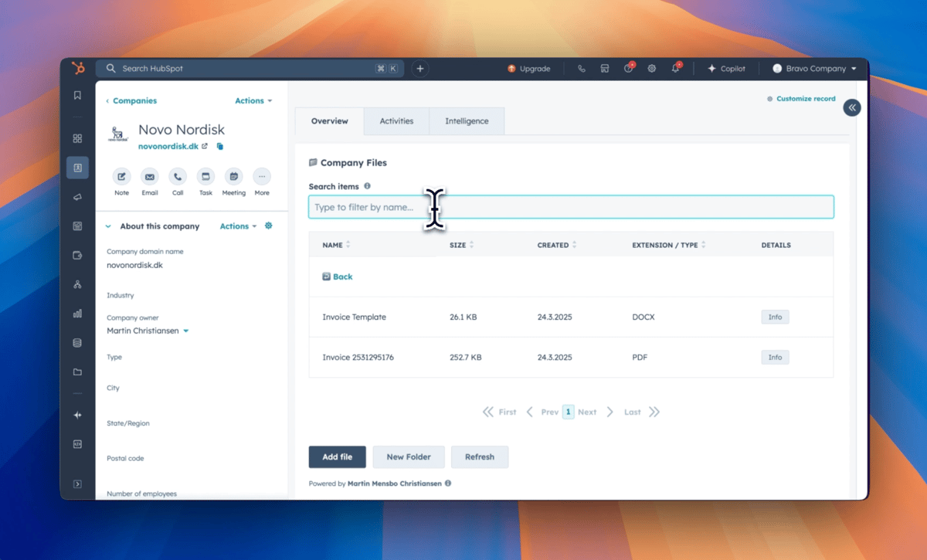Open the Bravo Company account menu
Screen dimensions: 927x560
tap(815, 69)
